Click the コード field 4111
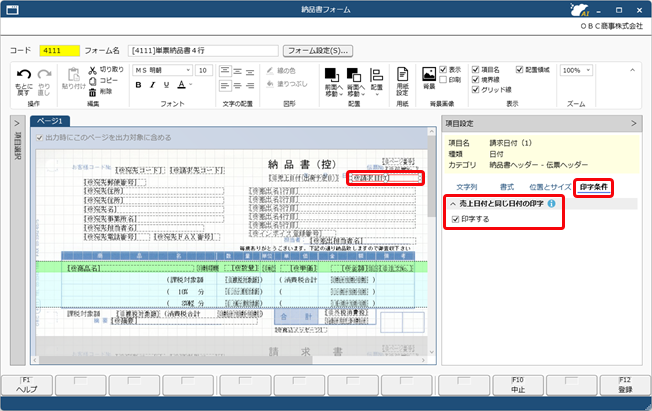 [x=59, y=51]
